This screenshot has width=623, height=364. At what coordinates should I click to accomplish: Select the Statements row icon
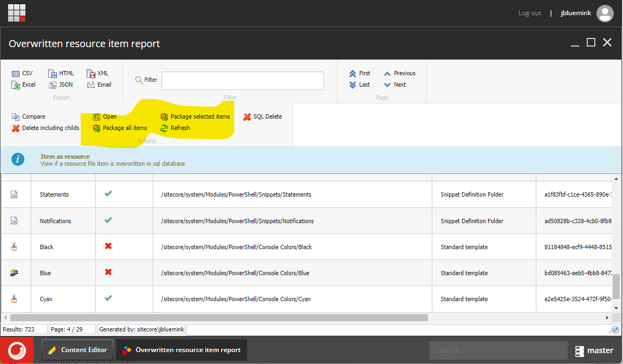(x=14, y=194)
